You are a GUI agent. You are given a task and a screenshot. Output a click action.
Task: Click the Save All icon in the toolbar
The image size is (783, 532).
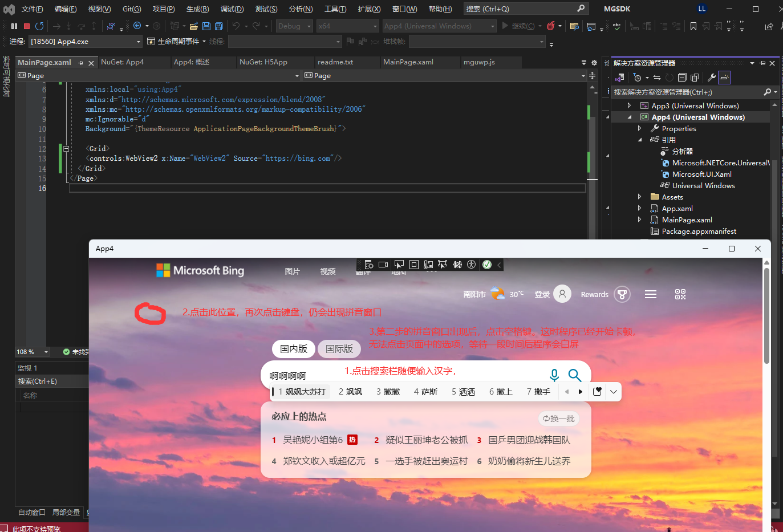218,26
